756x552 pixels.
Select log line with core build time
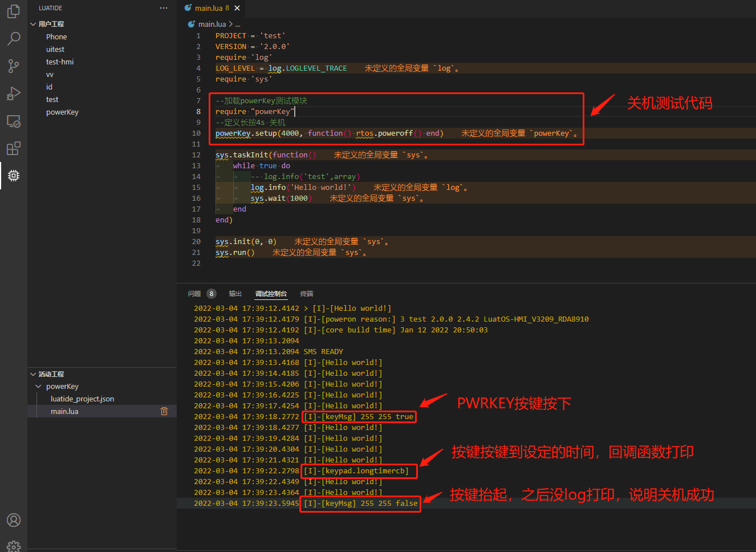341,330
